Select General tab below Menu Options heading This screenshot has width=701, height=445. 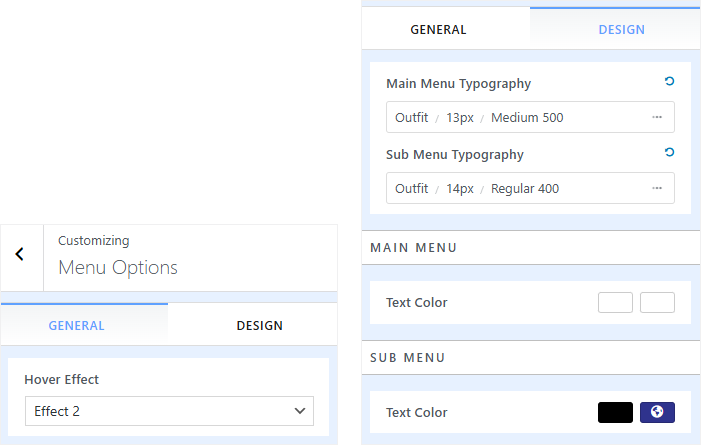76,325
